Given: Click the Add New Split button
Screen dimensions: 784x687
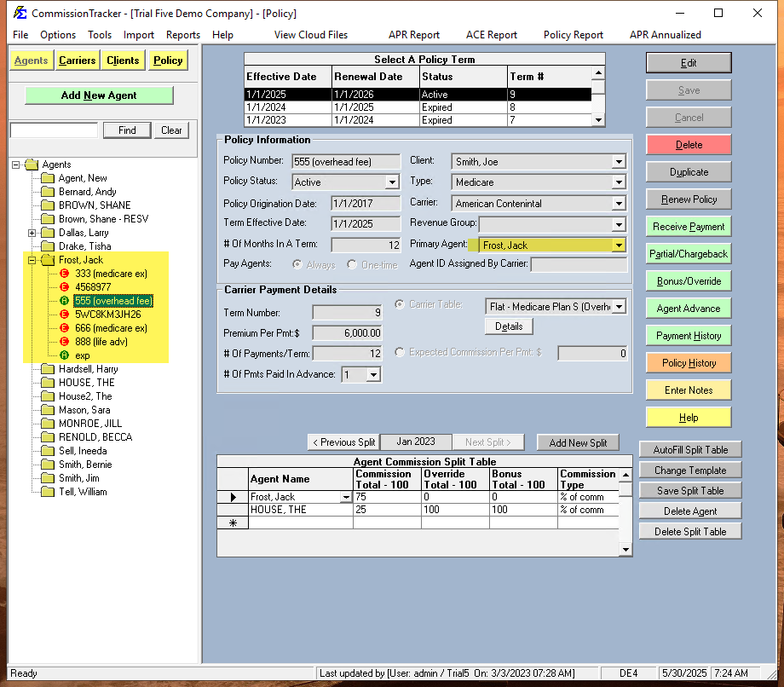Looking at the screenshot, I should pyautogui.click(x=578, y=442).
